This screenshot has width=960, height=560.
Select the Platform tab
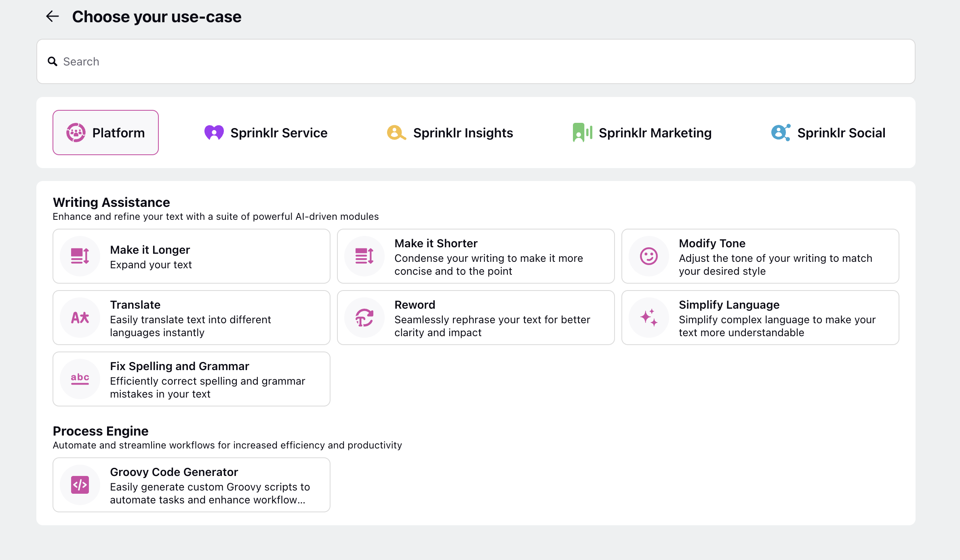pyautogui.click(x=105, y=133)
